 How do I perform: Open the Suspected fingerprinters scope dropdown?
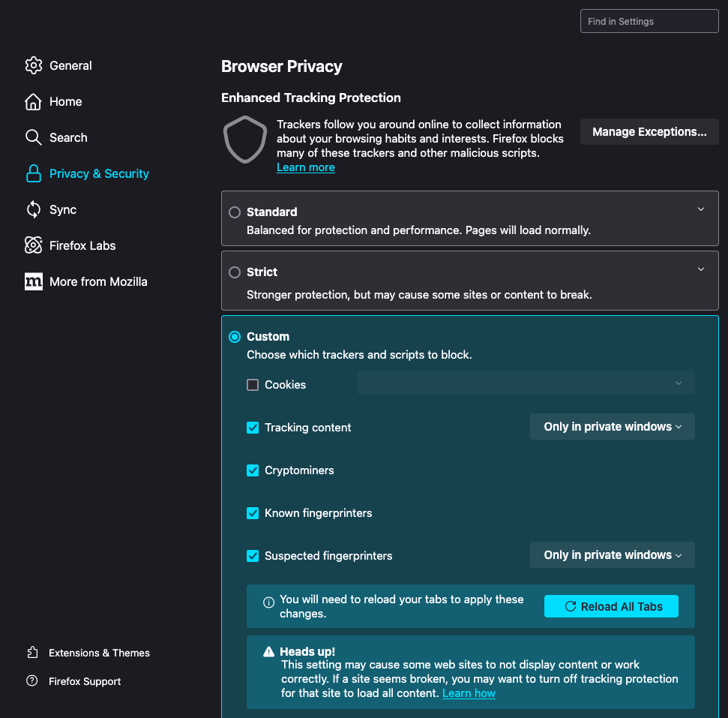tap(612, 554)
